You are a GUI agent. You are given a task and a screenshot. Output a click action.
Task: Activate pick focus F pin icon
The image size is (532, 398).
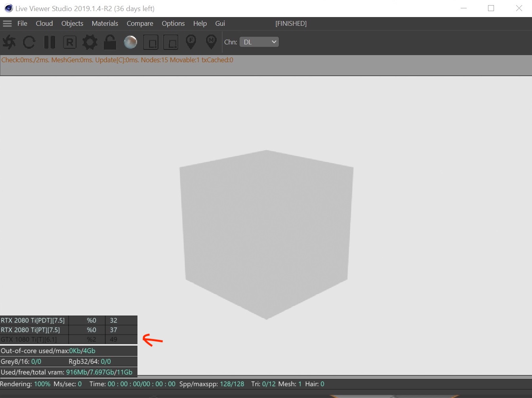(x=191, y=42)
